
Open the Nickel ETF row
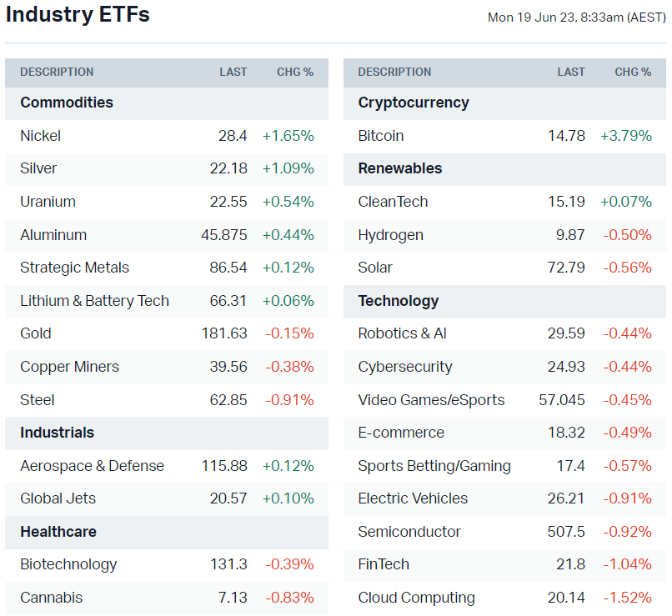pos(41,136)
